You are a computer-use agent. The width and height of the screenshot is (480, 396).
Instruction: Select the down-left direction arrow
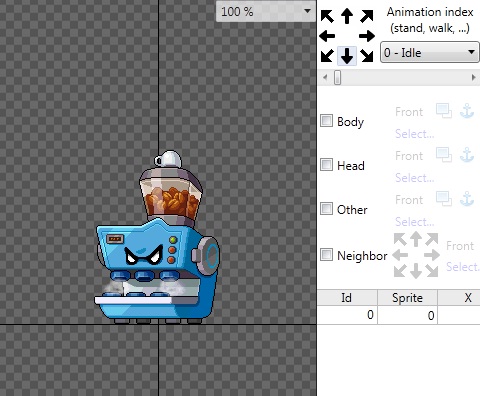tap(327, 55)
